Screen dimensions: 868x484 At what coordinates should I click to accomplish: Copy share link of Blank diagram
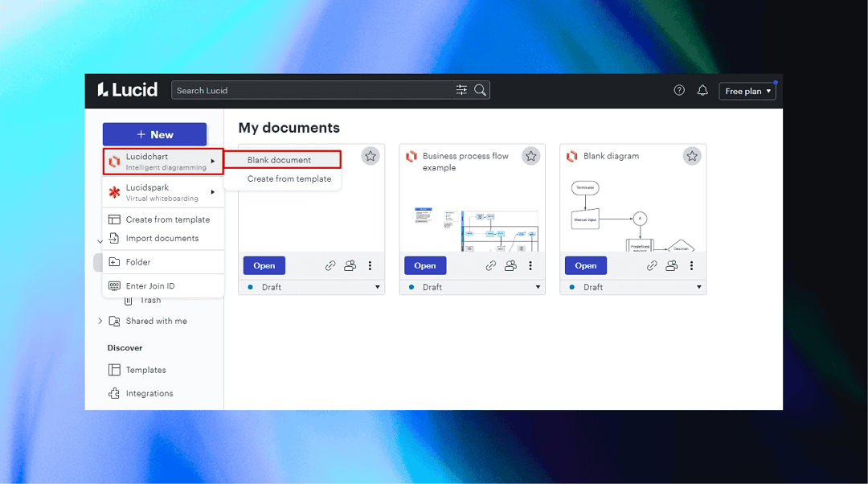[652, 266]
